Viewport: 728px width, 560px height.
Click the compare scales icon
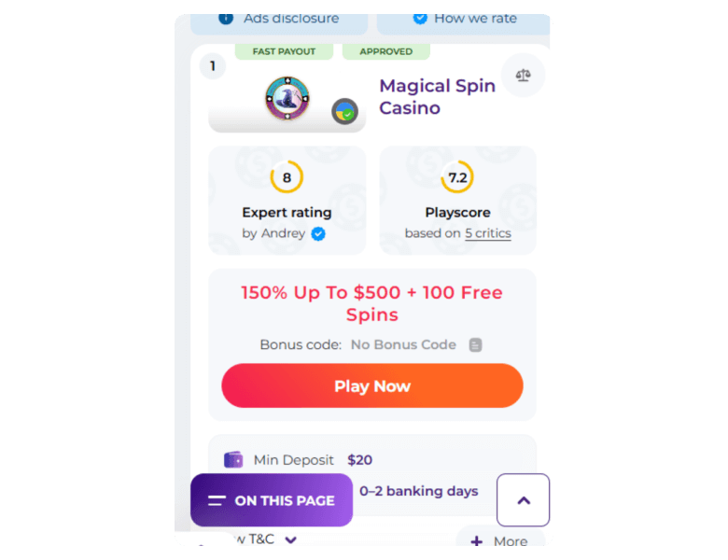[x=524, y=76]
